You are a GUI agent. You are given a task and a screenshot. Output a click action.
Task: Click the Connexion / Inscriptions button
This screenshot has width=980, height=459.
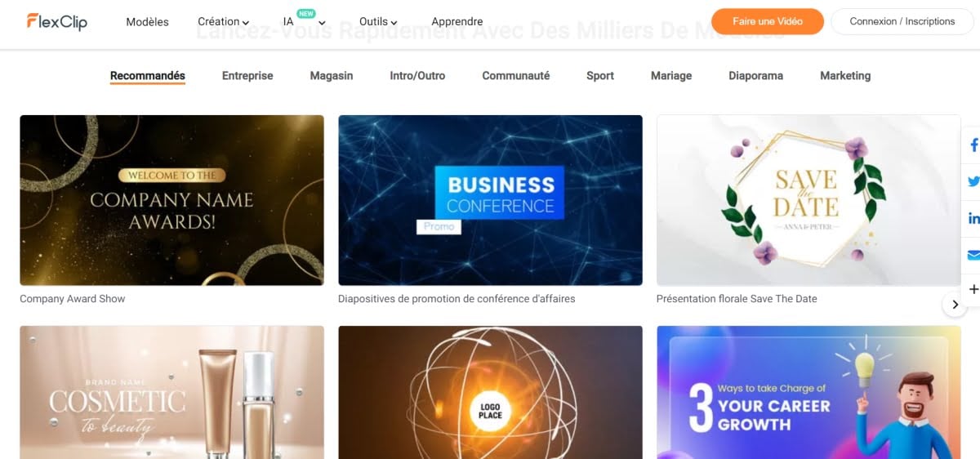pyautogui.click(x=902, y=21)
